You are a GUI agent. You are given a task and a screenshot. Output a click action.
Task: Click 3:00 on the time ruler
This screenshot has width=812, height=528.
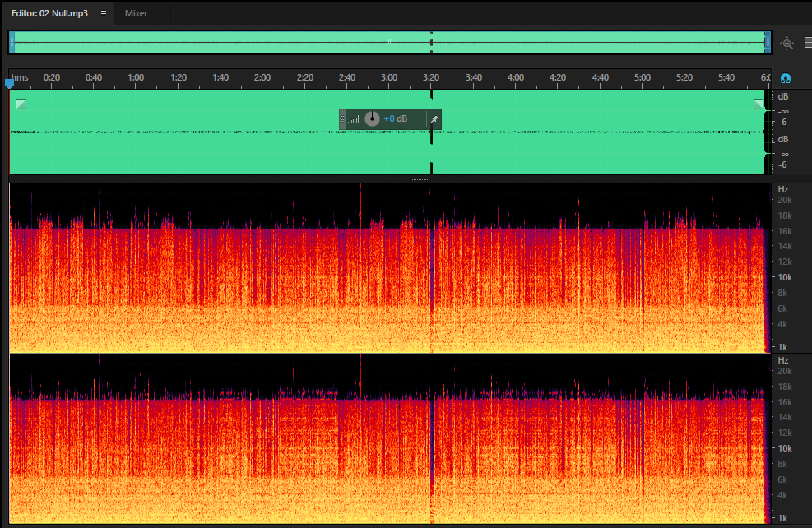point(389,77)
